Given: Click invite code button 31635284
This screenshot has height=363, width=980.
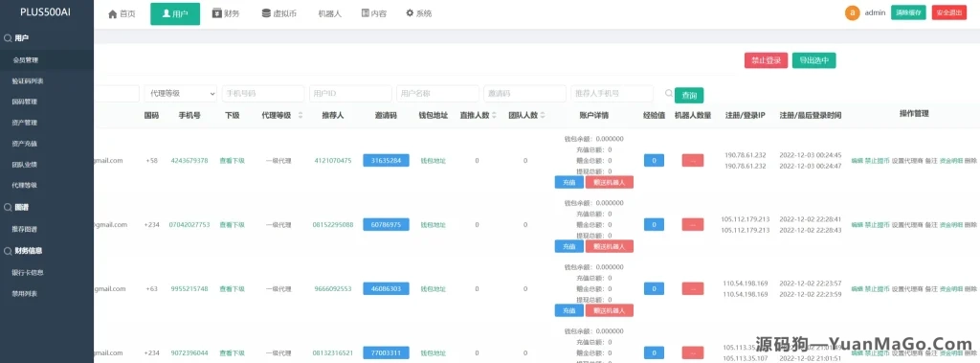Looking at the screenshot, I should coord(386,160).
